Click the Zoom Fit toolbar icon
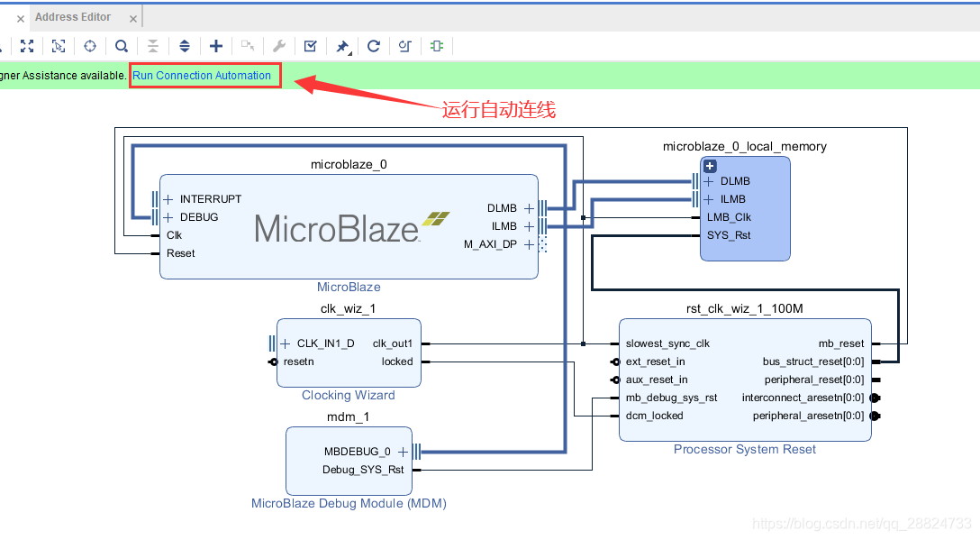This screenshot has height=540, width=980. tap(27, 46)
